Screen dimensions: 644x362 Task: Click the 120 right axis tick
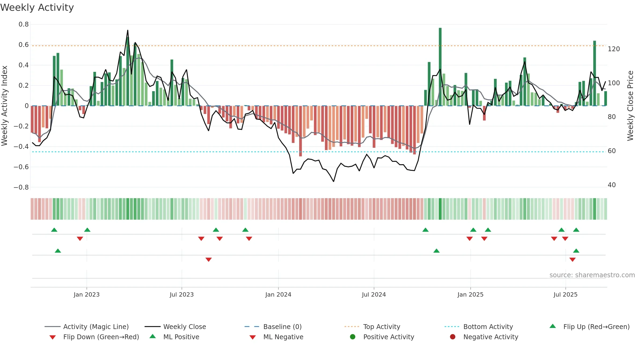tap(614, 49)
